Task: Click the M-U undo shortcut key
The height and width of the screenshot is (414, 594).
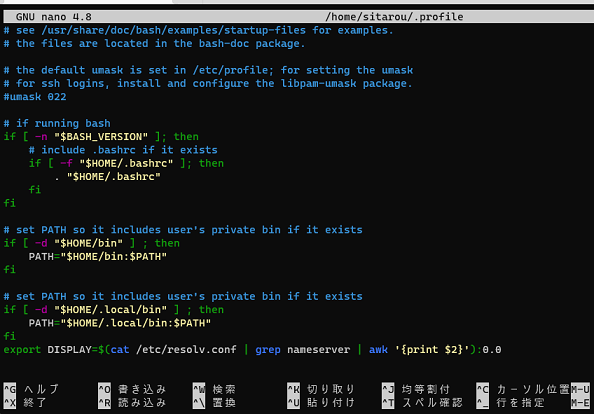Action: [580, 389]
